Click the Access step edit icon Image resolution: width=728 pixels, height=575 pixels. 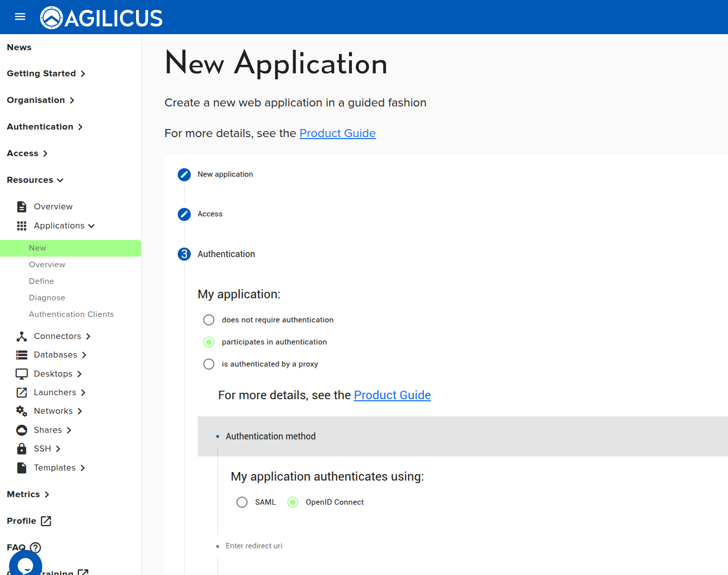pyautogui.click(x=184, y=214)
